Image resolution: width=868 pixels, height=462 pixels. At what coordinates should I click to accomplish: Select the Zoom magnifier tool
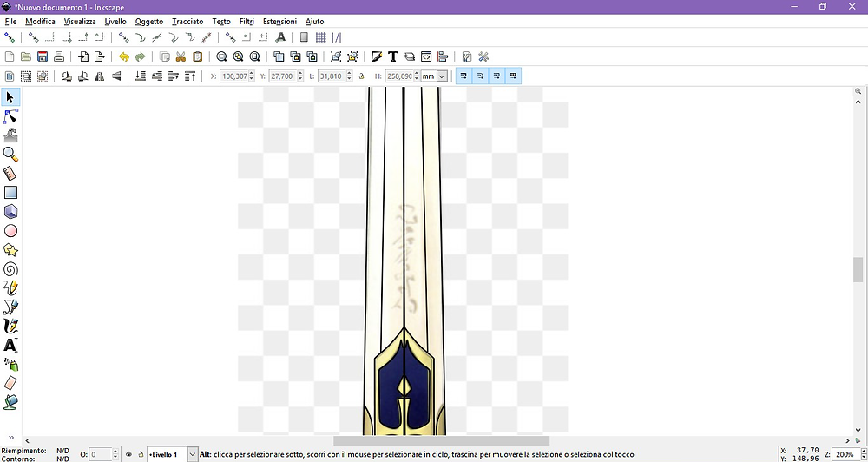(x=10, y=154)
